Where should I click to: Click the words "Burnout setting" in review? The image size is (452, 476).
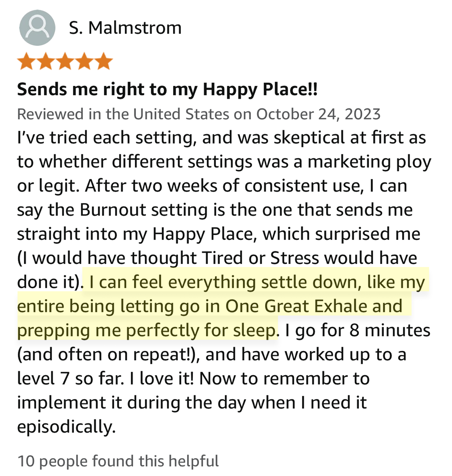(144, 210)
